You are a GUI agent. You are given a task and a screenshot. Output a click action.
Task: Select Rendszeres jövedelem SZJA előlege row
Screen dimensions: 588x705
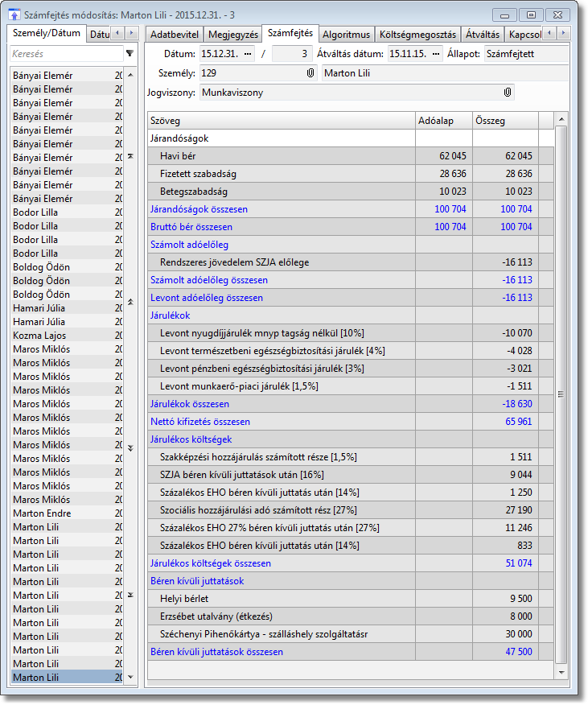[351, 262]
